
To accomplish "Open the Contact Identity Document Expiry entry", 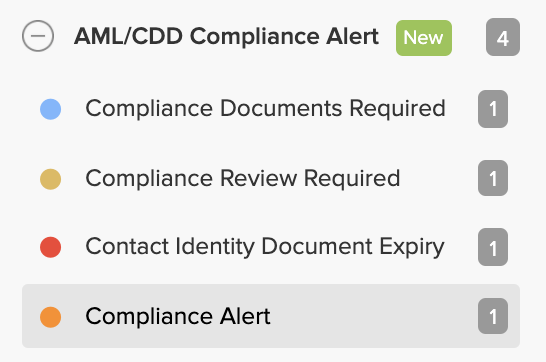I will 271,247.
